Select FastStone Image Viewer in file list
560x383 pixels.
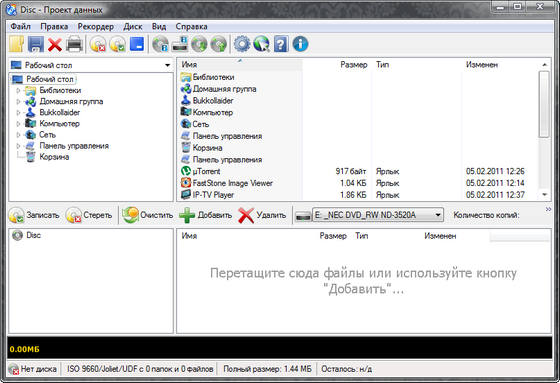(x=233, y=183)
